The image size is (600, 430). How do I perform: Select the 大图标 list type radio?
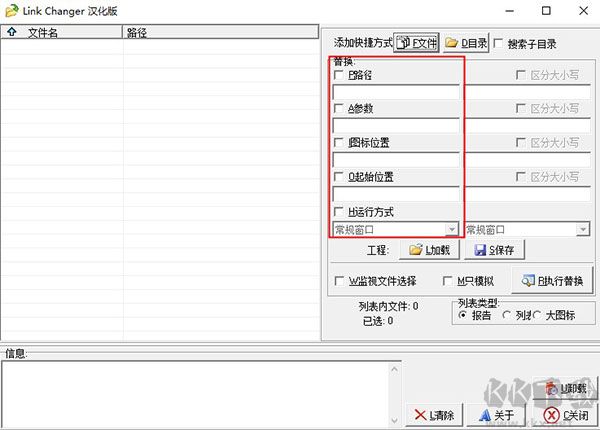536,315
